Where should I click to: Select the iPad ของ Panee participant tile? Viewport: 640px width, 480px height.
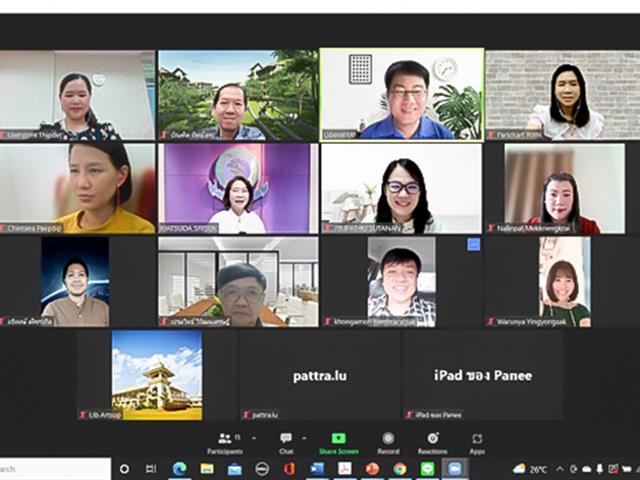coord(483,375)
